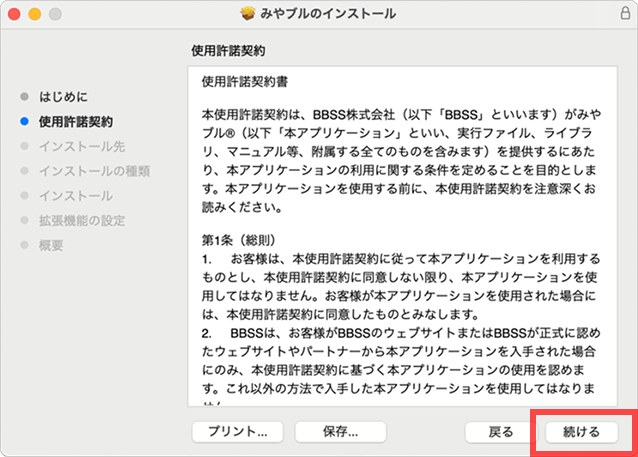Click the gray bullet beside はじめに
The height and width of the screenshot is (457, 638).
point(22,97)
